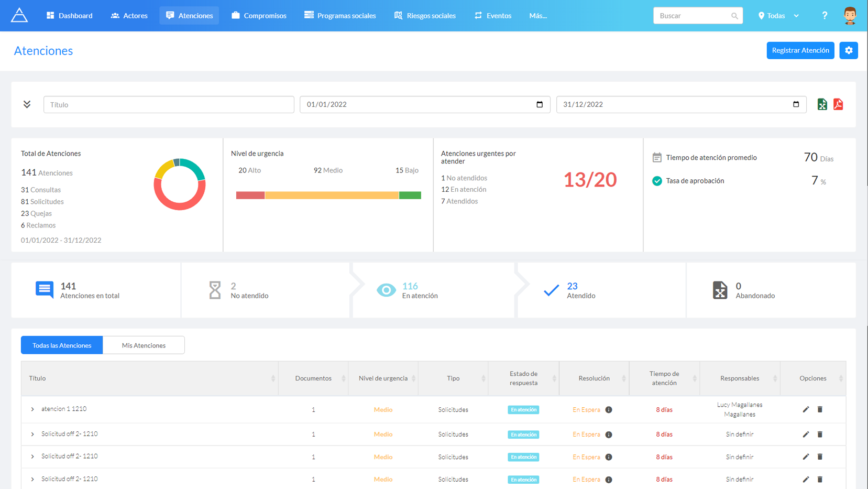Export list to PDF icon
The height and width of the screenshot is (489, 868).
pyautogui.click(x=838, y=104)
